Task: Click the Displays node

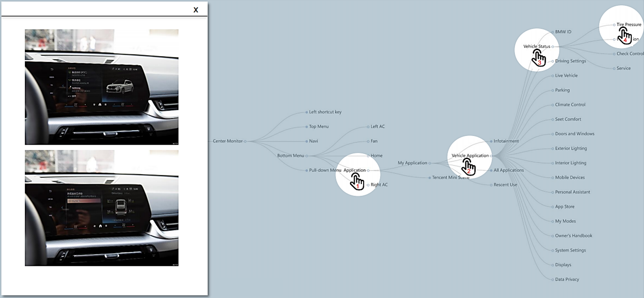Action: (x=563, y=265)
